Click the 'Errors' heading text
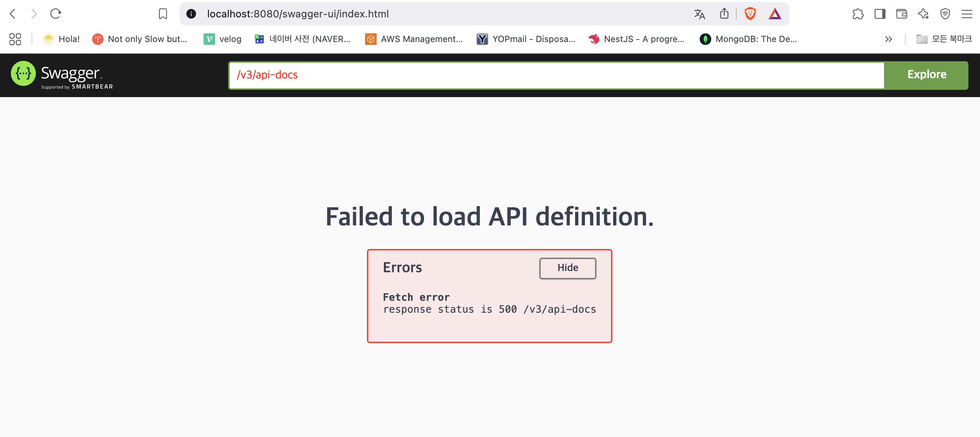Viewport: 980px width, 437px height. coord(402,267)
